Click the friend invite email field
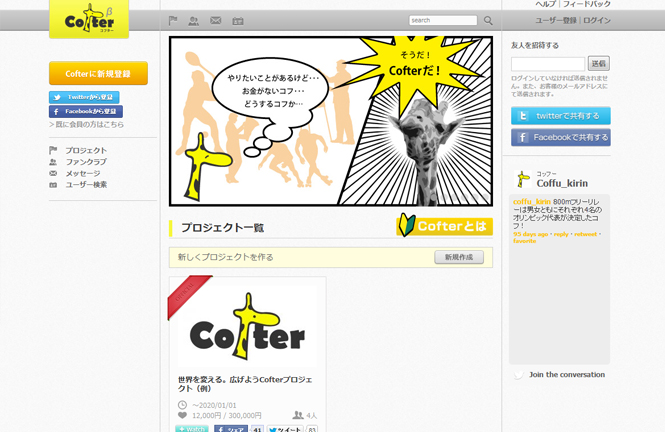This screenshot has width=665, height=432. coord(547,63)
